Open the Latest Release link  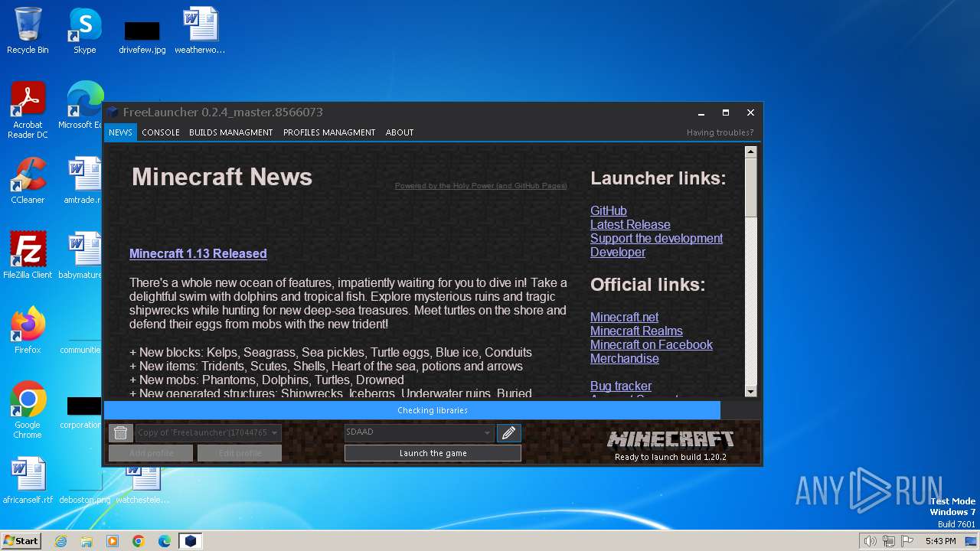tap(630, 224)
